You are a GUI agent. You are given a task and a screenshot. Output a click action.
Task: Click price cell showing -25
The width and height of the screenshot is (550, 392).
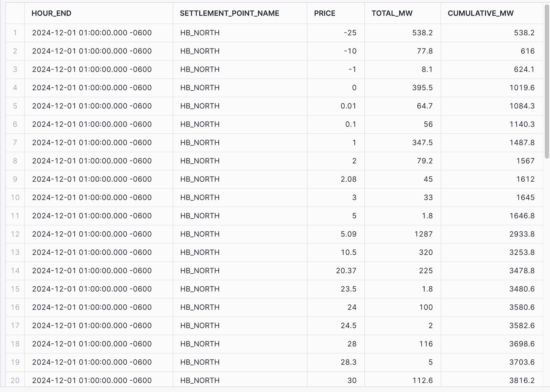point(350,33)
